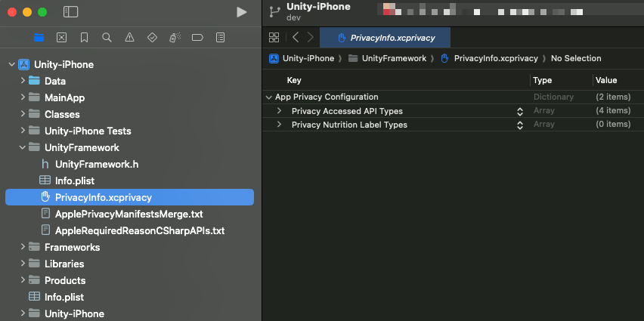Open the Breakpoint navigator icon

(x=197, y=38)
